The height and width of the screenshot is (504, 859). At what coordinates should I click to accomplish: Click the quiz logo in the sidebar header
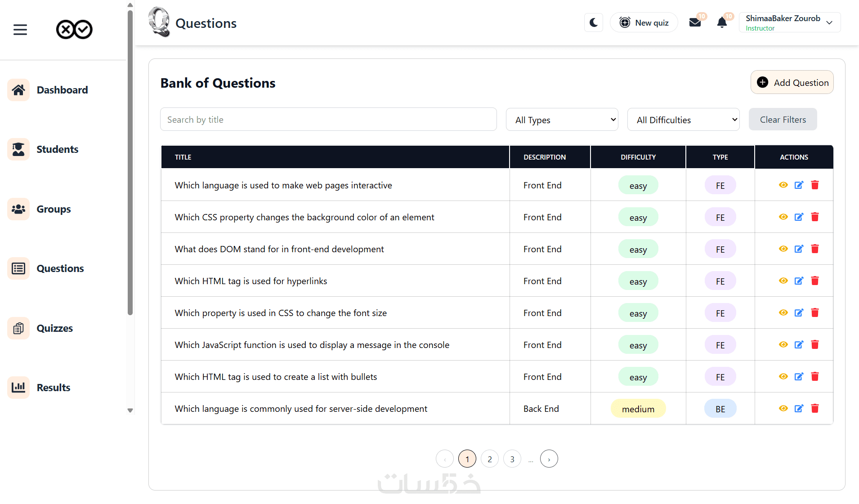tap(74, 30)
